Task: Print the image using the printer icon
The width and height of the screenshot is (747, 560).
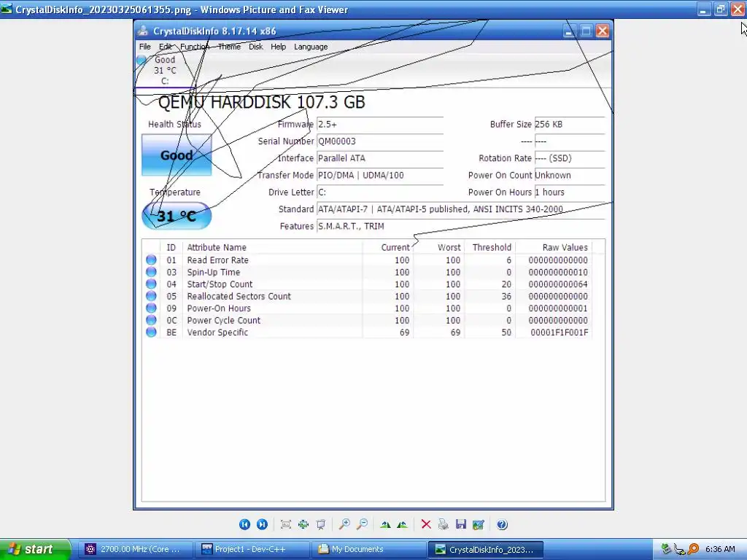Action: pyautogui.click(x=443, y=524)
